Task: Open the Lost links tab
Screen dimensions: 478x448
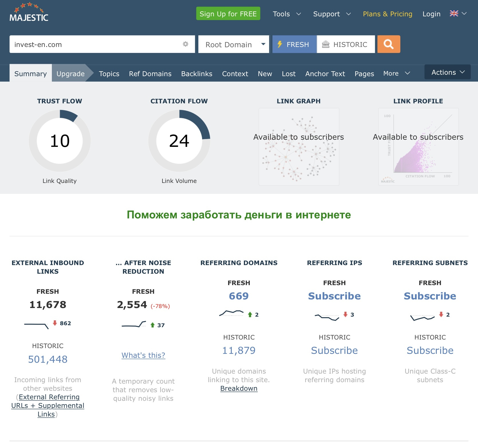Action: pos(289,73)
